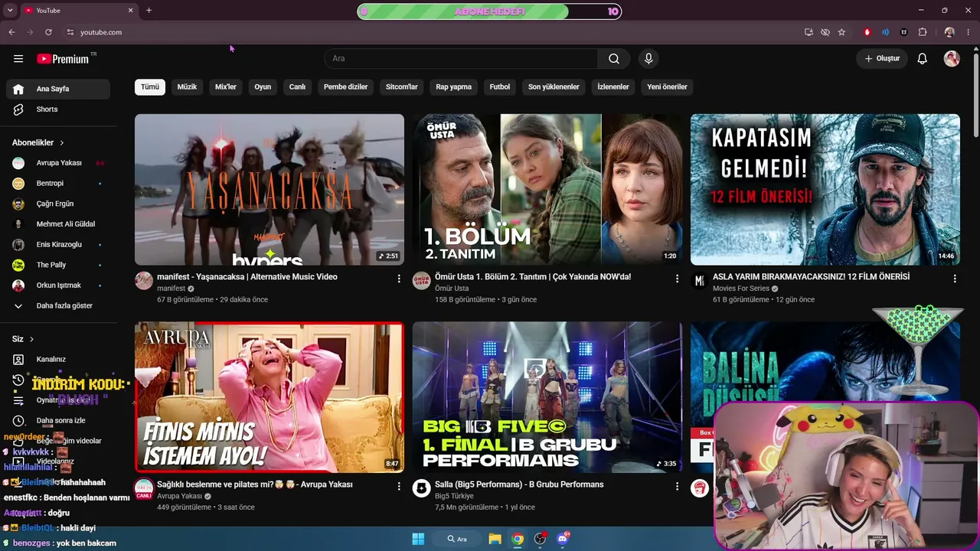Expand the Siz section chevron

click(31, 339)
